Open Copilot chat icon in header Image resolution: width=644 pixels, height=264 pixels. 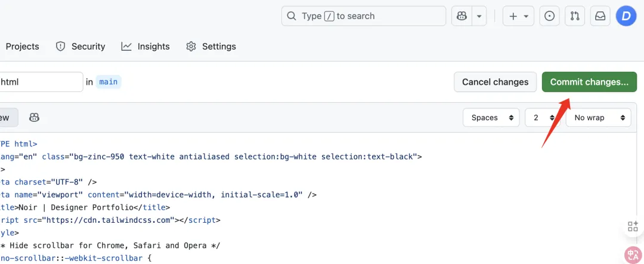(x=462, y=16)
